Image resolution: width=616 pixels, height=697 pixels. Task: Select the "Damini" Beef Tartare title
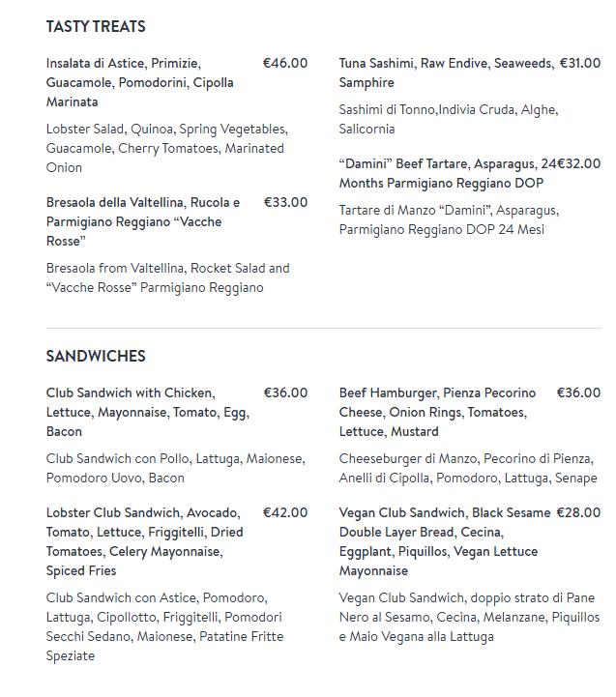441,174
